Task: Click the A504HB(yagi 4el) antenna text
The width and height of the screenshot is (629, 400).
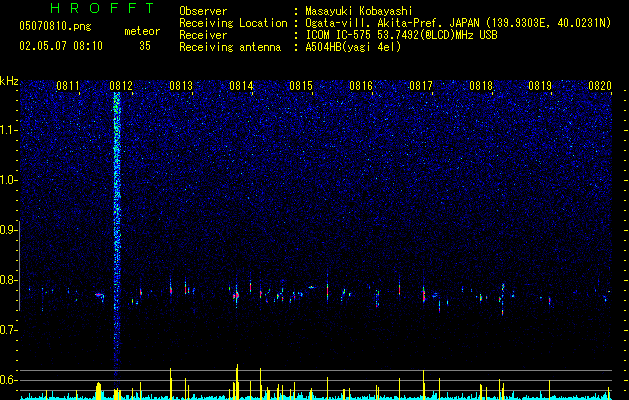Action: coord(353,47)
